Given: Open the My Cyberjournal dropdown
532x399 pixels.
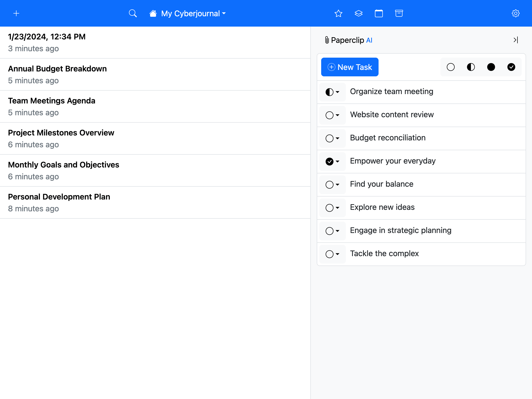Looking at the screenshot, I should pos(224,14).
